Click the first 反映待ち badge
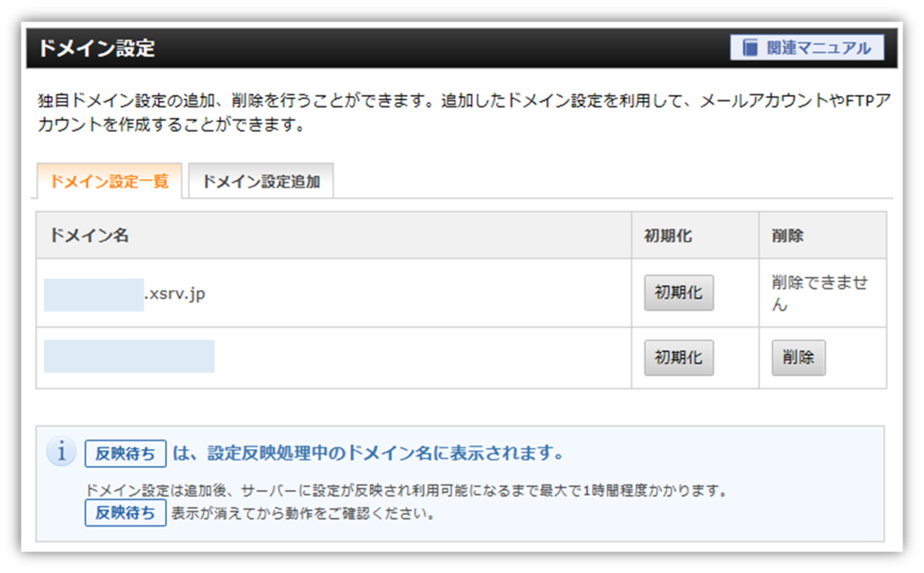924x573 pixels. (x=125, y=454)
